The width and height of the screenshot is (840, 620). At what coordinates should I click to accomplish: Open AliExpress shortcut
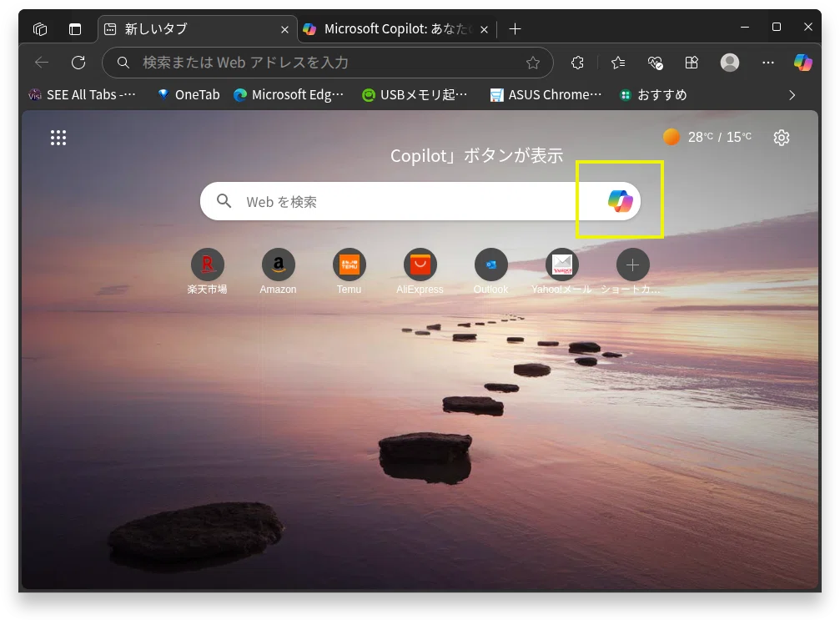pyautogui.click(x=420, y=271)
